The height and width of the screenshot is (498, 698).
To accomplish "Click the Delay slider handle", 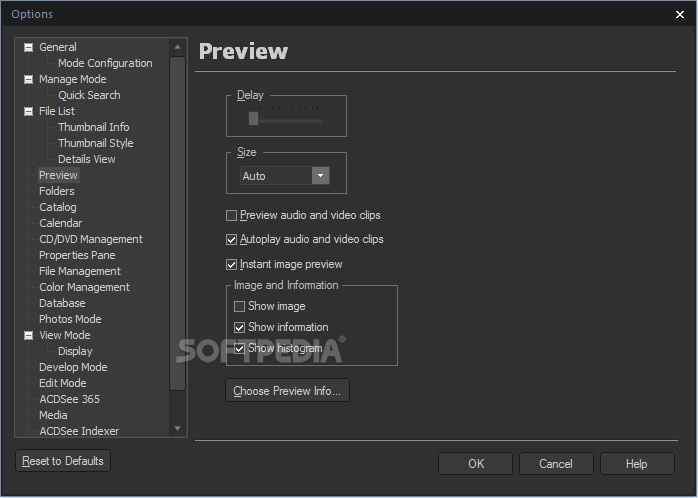I will (253, 118).
